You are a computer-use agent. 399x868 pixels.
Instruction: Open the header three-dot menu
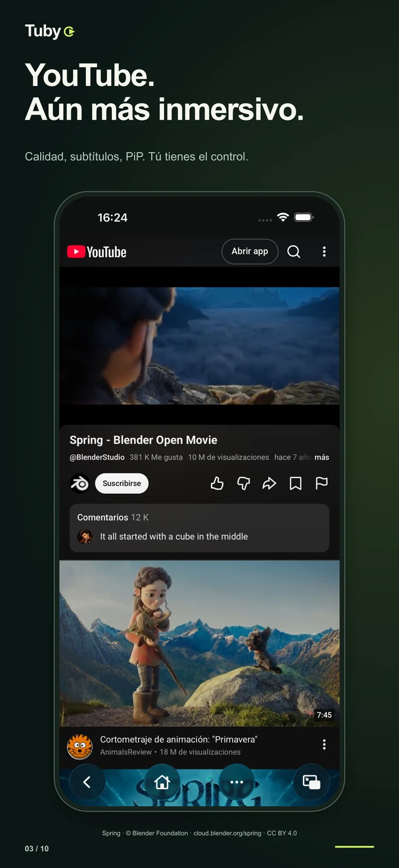click(x=324, y=251)
